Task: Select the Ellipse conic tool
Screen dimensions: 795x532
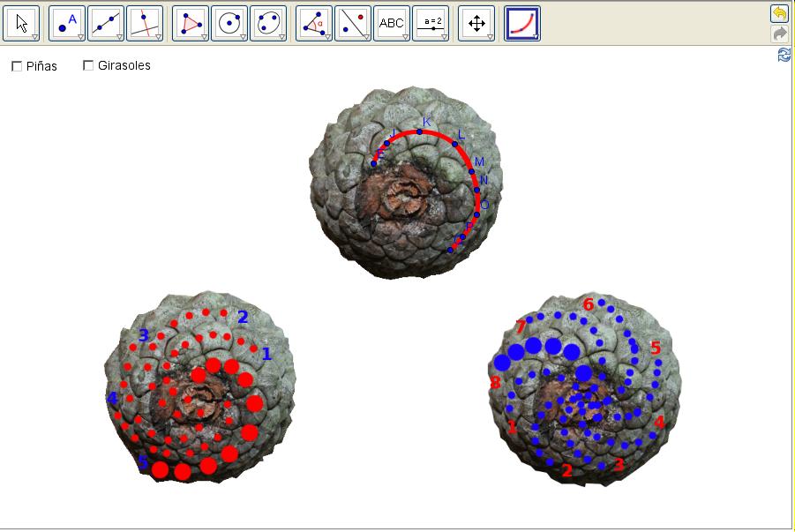Action: pyautogui.click(x=267, y=24)
